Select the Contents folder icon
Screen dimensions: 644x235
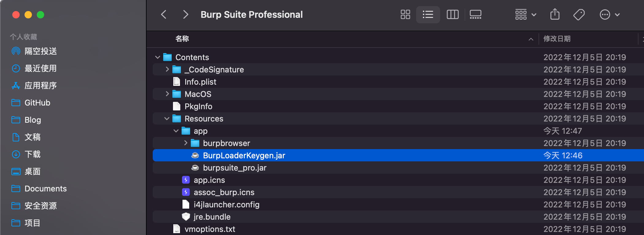(x=167, y=57)
